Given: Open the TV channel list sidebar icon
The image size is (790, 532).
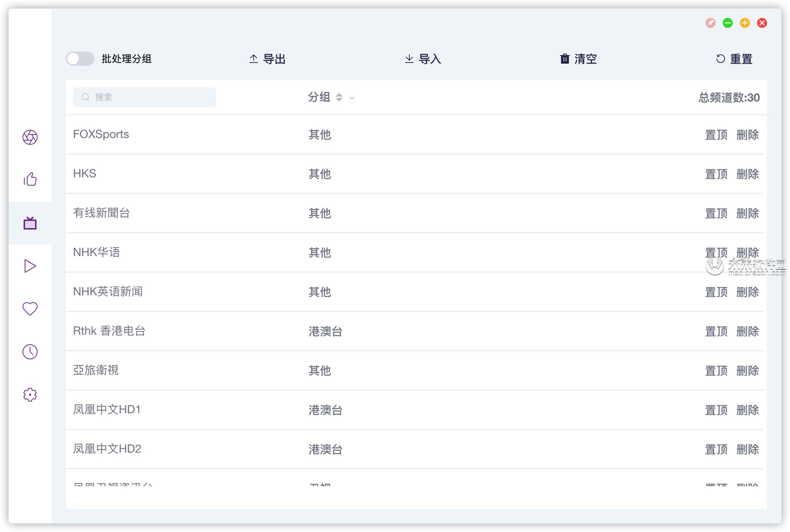Looking at the screenshot, I should 30,223.
